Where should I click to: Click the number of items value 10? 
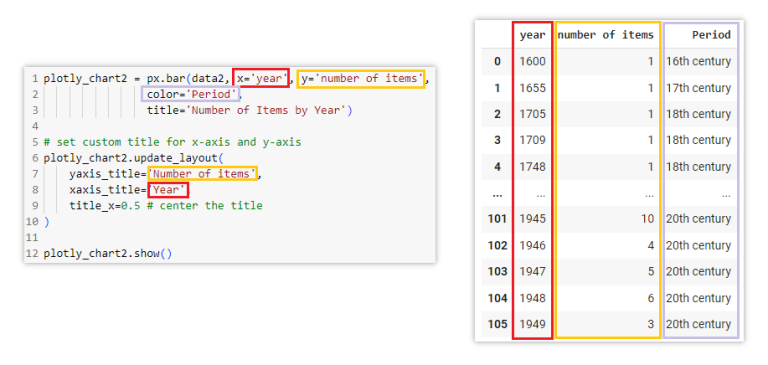point(648,219)
